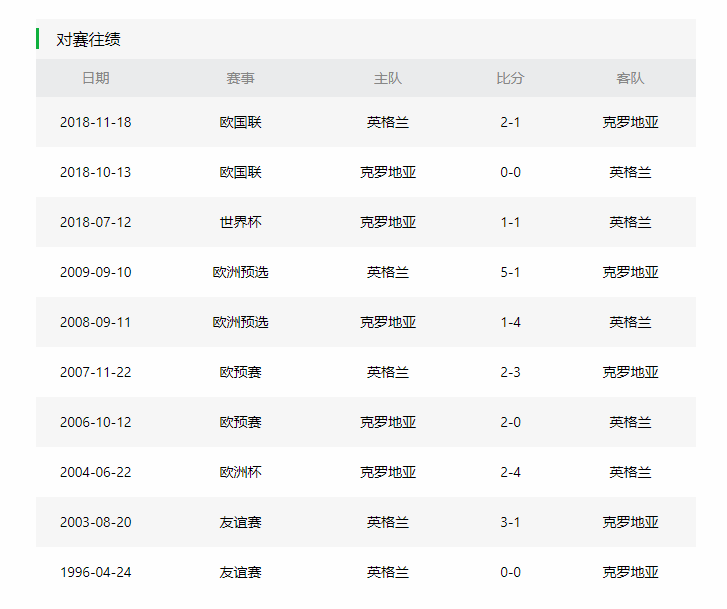This screenshot has height=609, width=727.
Task: Select the date 2007-11-22
Action: (96, 372)
